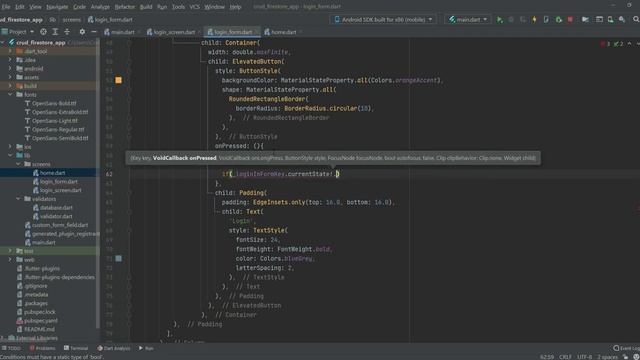
Task: Expand the .dart_tool folder
Action: point(11,51)
